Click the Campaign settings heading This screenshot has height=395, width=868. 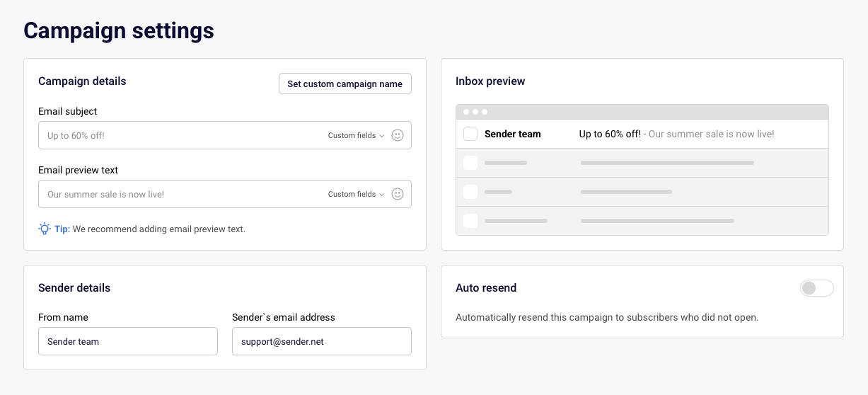(119, 30)
